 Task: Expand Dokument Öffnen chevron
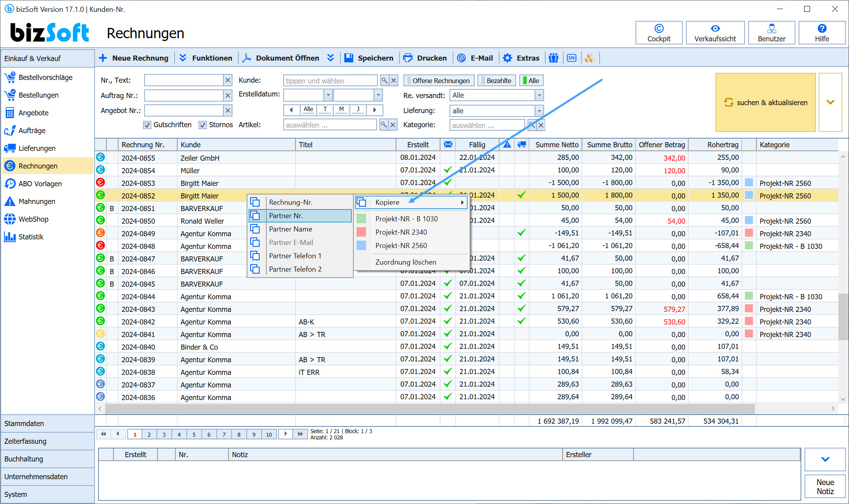pos(331,58)
